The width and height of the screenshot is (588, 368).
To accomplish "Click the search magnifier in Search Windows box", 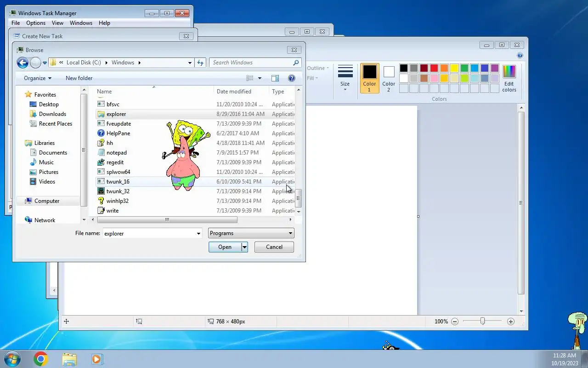I will tap(296, 63).
